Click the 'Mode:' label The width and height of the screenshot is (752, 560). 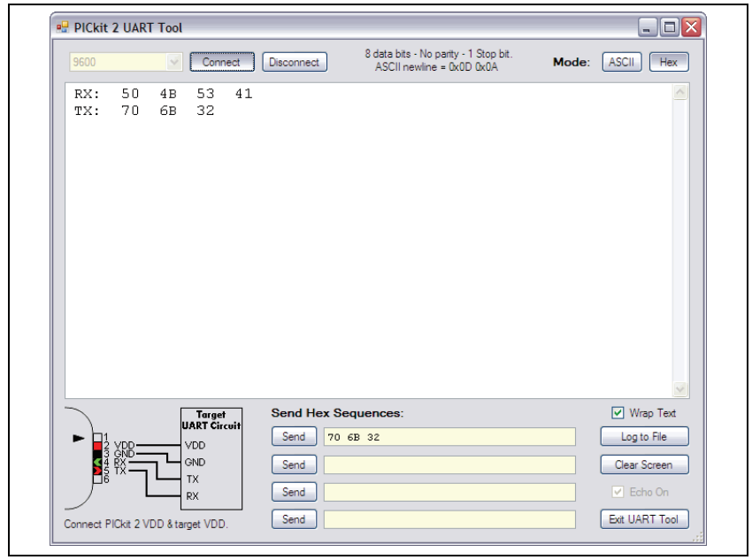coord(572,62)
